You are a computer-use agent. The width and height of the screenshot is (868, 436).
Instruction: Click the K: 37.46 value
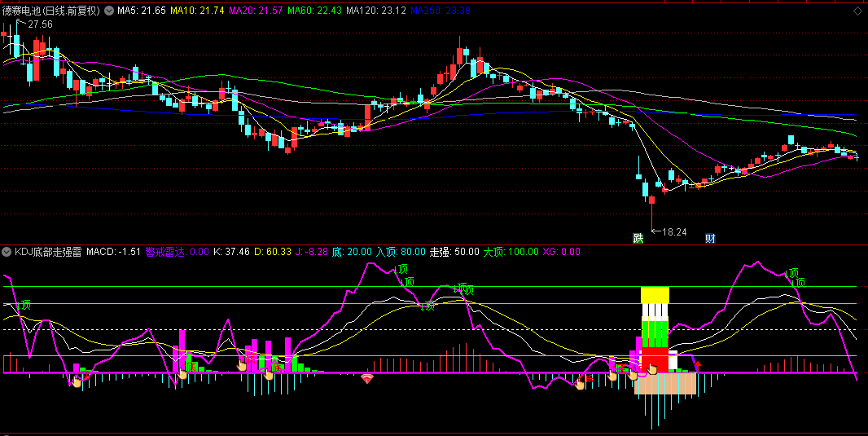231,252
